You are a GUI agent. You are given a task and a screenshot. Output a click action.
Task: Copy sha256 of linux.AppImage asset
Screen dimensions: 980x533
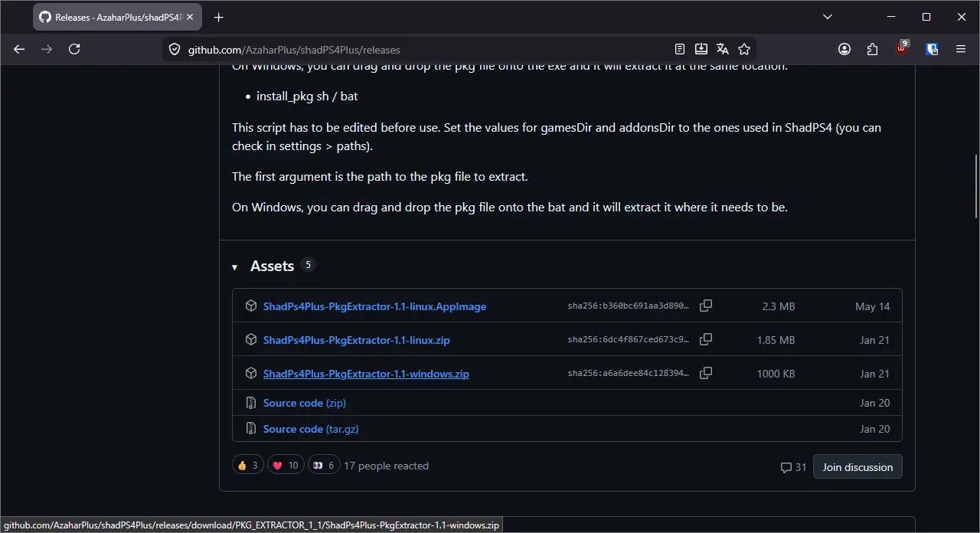pos(706,306)
